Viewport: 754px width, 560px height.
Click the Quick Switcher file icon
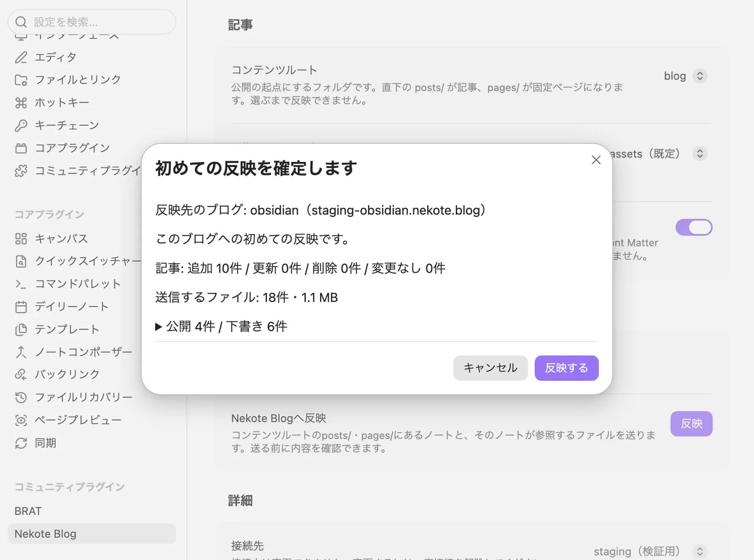(21, 261)
